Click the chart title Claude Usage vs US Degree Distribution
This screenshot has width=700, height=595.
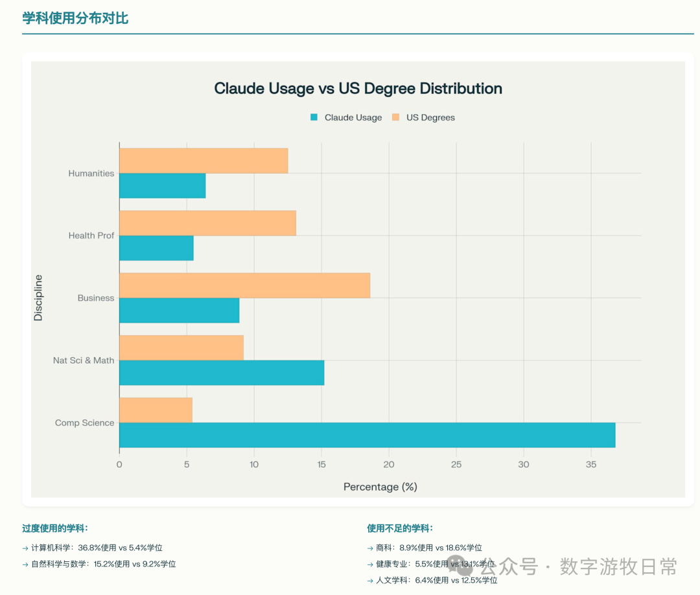pos(358,89)
